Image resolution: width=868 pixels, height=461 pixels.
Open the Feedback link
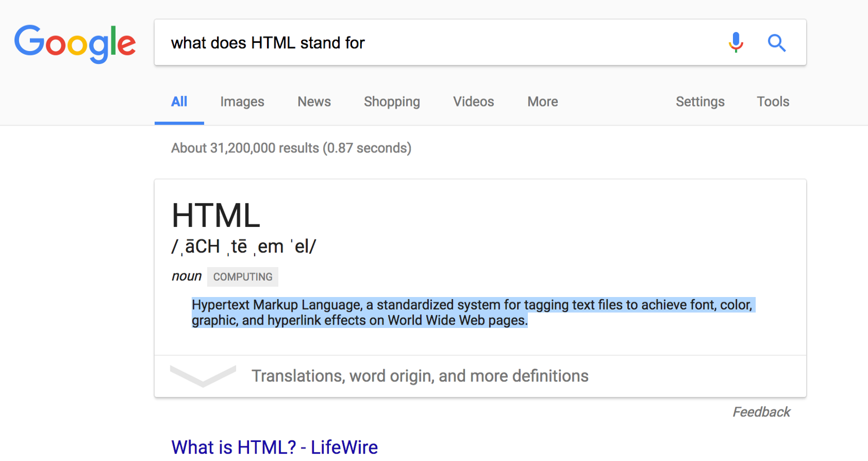(x=761, y=412)
